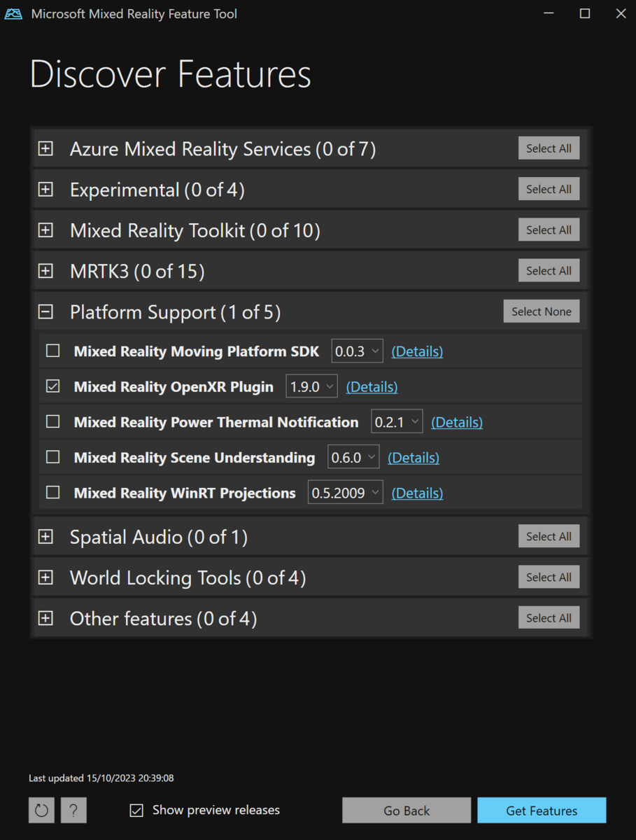Image resolution: width=636 pixels, height=840 pixels.
Task: Check Mixed Reality Power Thermal Notification
Action: click(53, 421)
